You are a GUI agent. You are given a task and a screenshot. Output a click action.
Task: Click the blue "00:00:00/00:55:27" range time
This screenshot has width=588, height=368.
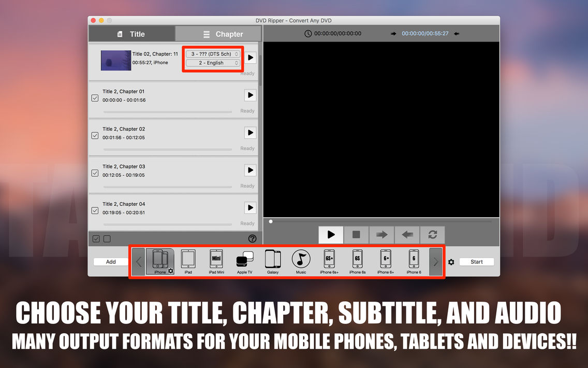425,33
